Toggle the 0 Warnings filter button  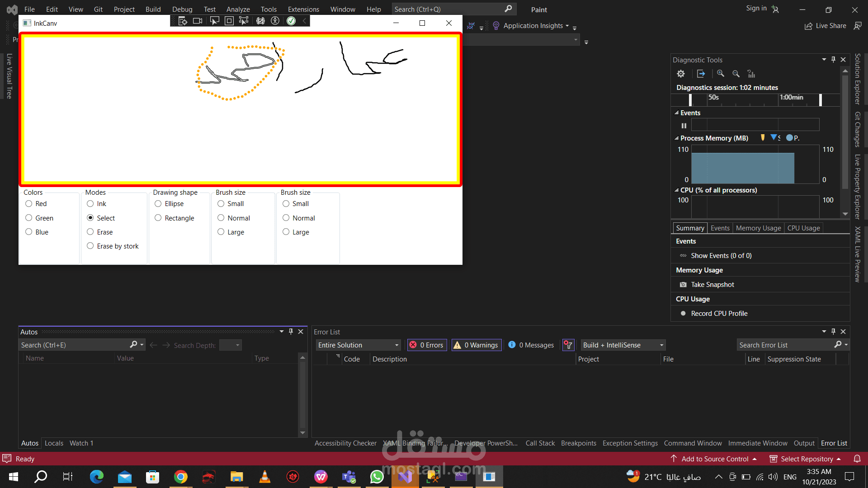tap(476, 345)
